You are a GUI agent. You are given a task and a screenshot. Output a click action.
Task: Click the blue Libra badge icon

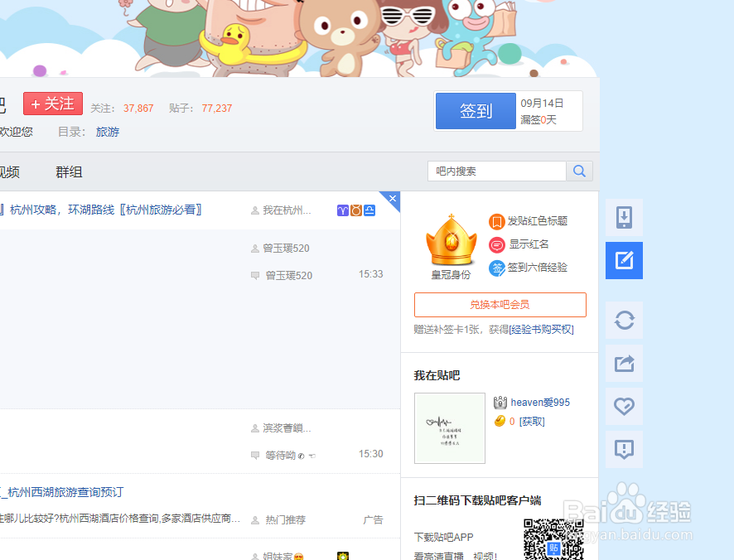369,210
